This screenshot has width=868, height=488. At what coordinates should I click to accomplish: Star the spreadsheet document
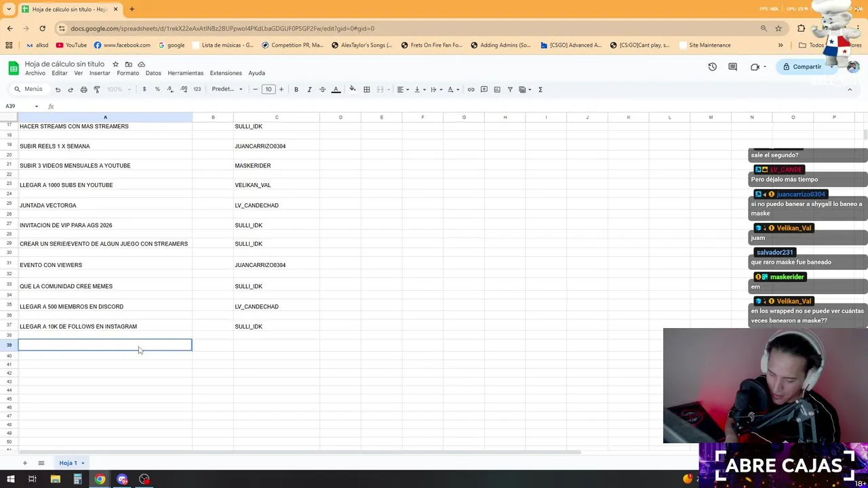[115, 64]
